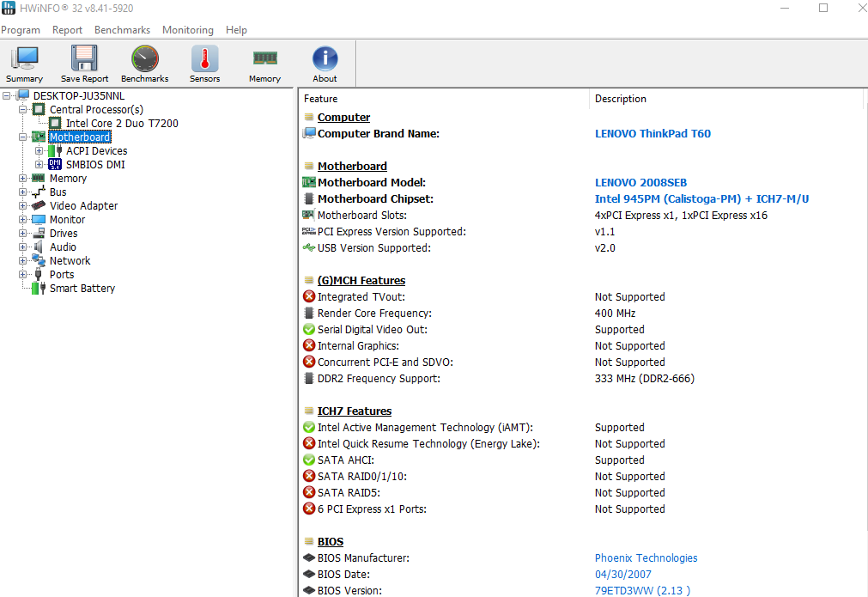Expand the Memory tree branch
The width and height of the screenshot is (868, 597).
pyautogui.click(x=21, y=178)
